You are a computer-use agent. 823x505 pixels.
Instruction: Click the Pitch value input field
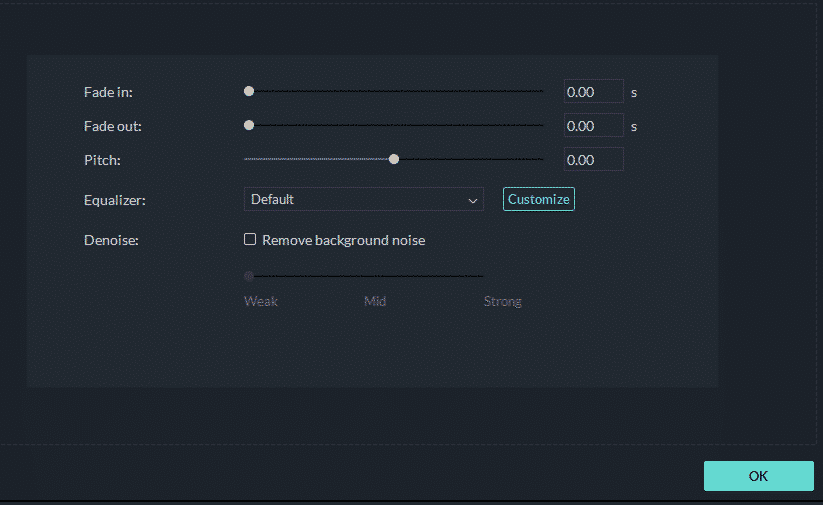click(594, 160)
